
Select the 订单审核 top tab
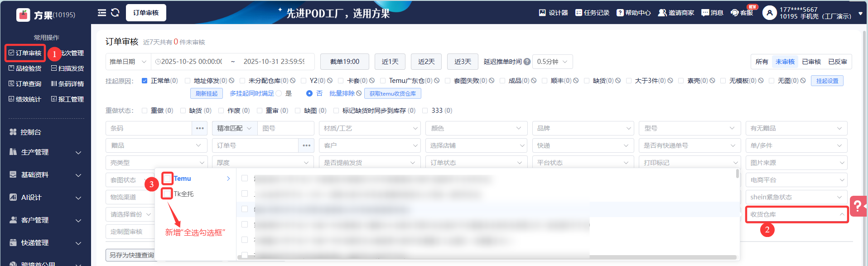pos(146,13)
